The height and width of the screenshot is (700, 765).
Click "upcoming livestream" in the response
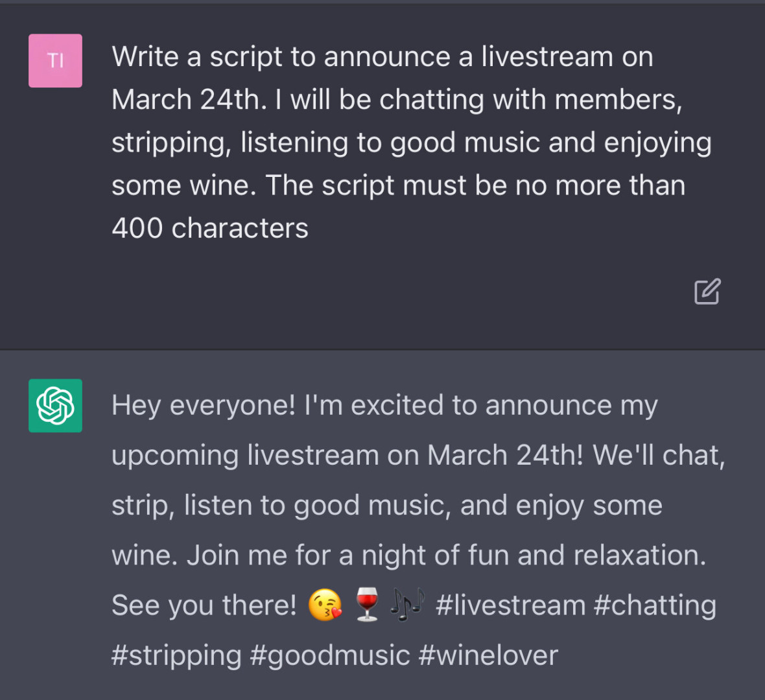click(245, 456)
